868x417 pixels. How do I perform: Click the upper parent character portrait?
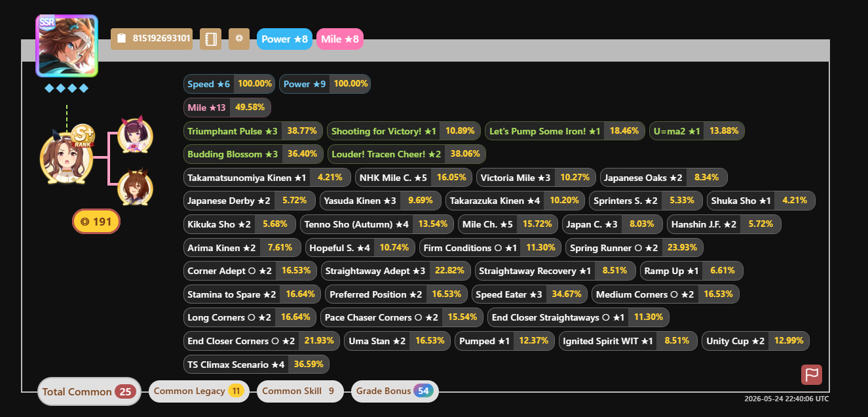(135, 135)
